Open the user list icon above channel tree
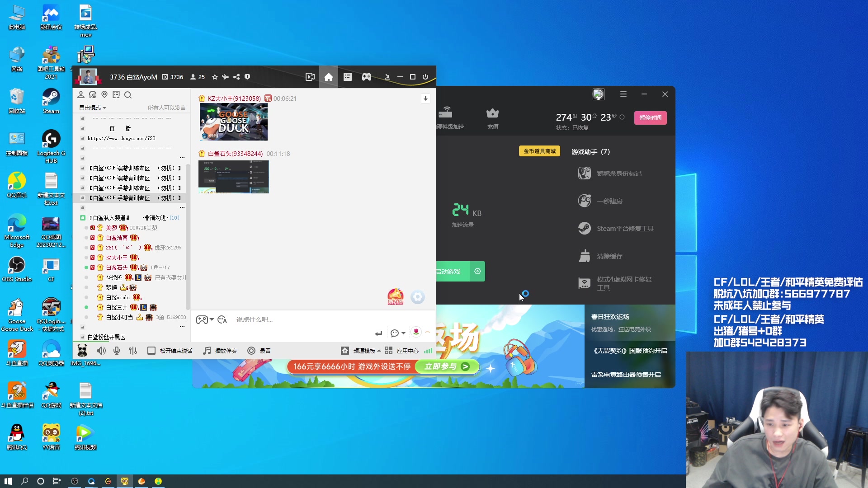 81,95
